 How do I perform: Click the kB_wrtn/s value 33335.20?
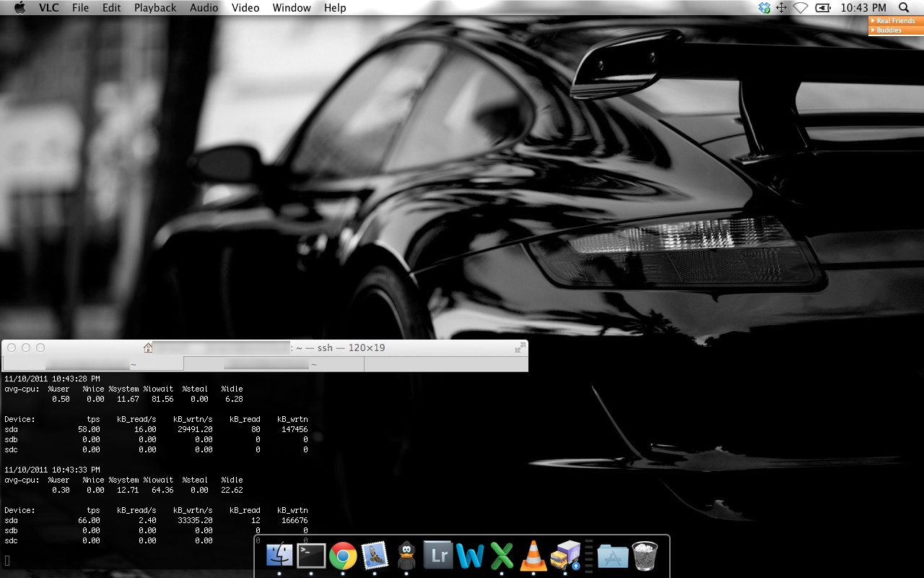[195, 520]
